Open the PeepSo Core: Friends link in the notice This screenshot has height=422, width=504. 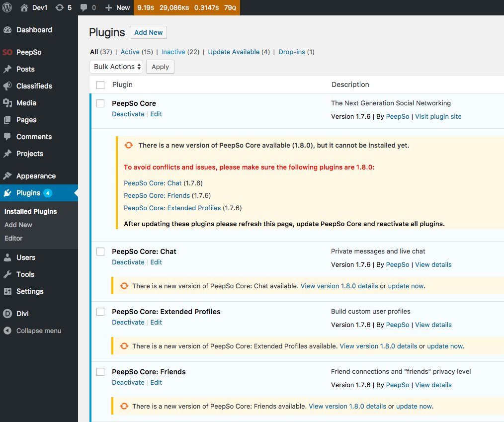pyautogui.click(x=157, y=196)
